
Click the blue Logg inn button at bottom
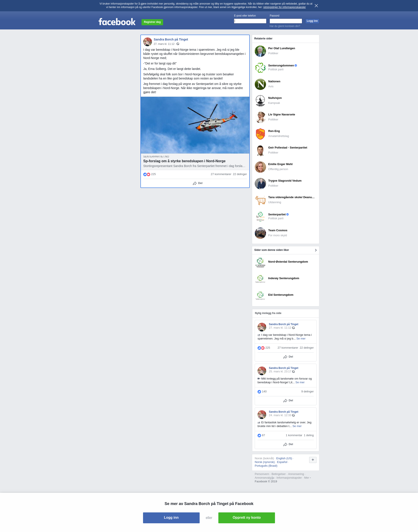171,518
